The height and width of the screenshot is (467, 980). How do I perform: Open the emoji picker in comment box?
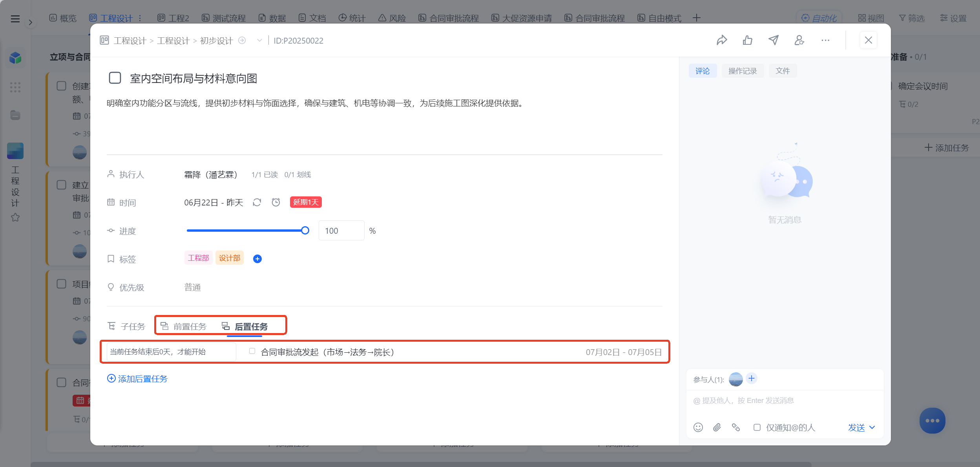pos(698,427)
